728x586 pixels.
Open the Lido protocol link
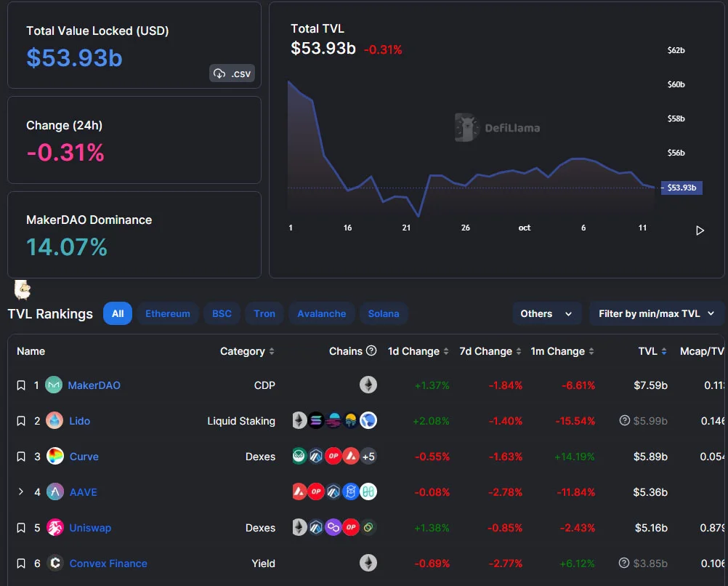[x=79, y=421]
